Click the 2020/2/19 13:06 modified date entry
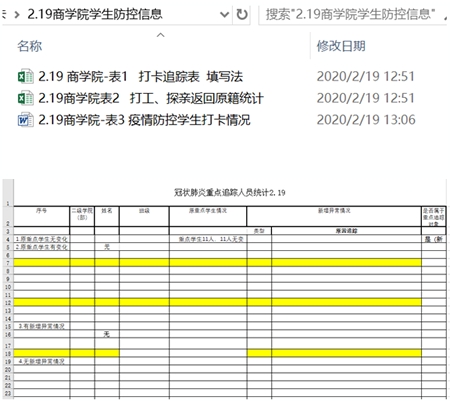The height and width of the screenshot is (401, 450). (366, 120)
